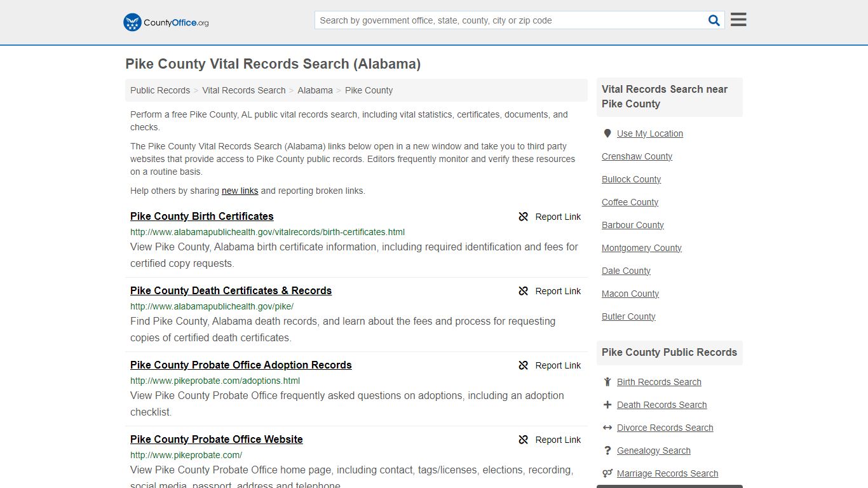
Task: Click broken link icon for Probate Office Adoption Records
Action: coord(524,365)
